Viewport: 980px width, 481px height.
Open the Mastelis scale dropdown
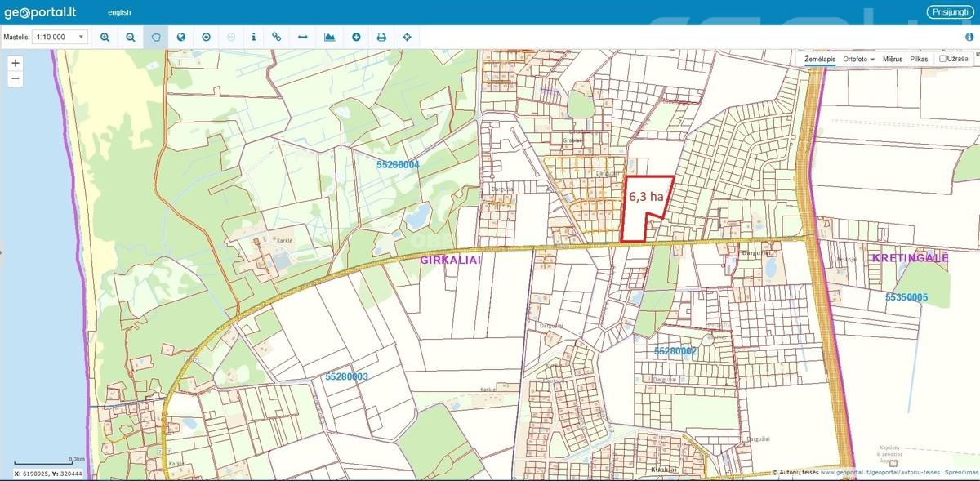pyautogui.click(x=60, y=37)
